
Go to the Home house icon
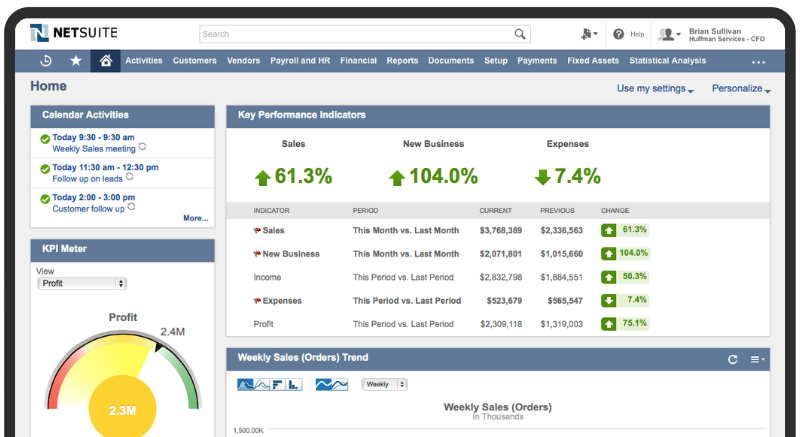pos(106,61)
